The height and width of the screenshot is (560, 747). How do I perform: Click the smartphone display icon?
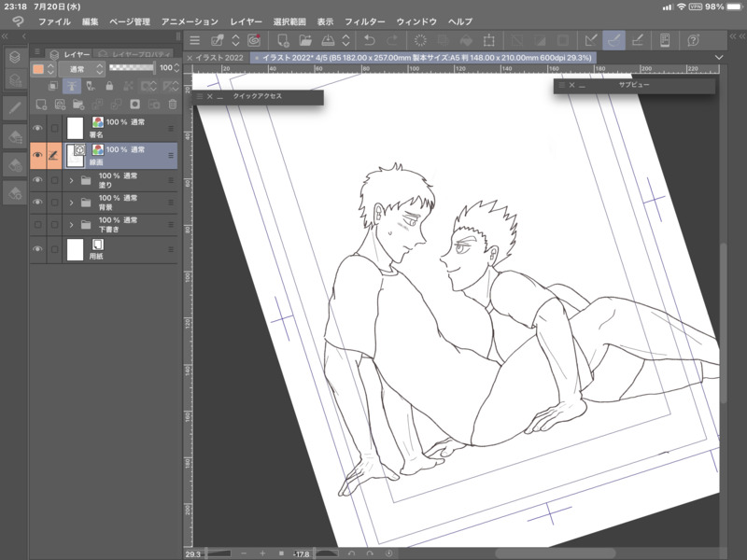665,40
